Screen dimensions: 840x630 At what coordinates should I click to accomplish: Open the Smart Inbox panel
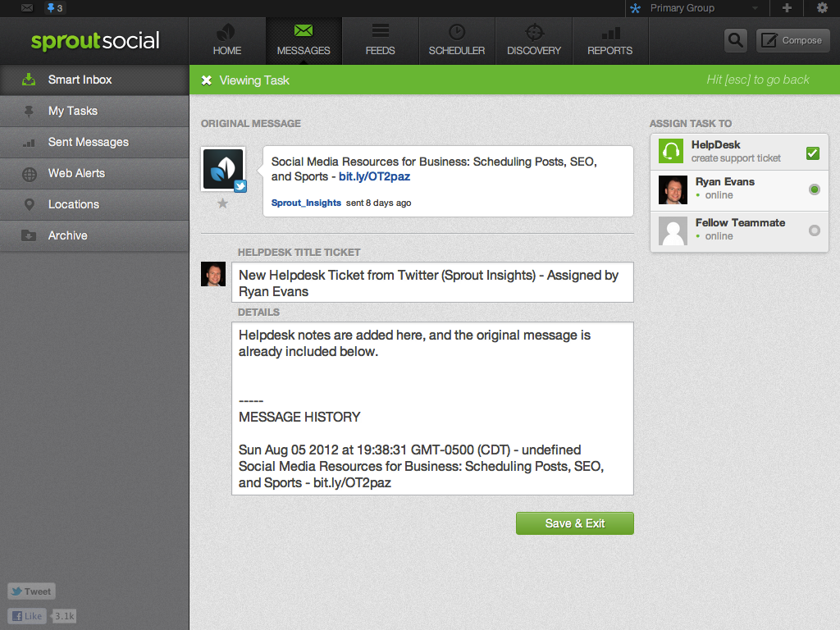coord(79,80)
